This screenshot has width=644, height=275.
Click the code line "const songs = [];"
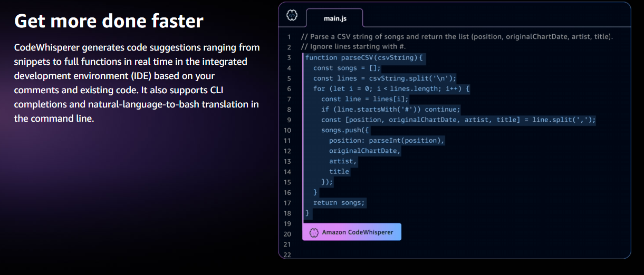347,68
